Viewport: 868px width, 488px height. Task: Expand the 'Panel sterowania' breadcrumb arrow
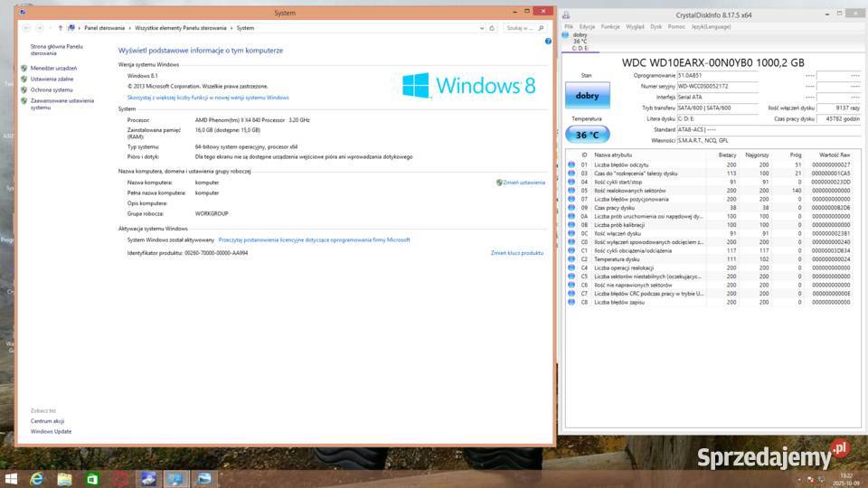(x=130, y=28)
